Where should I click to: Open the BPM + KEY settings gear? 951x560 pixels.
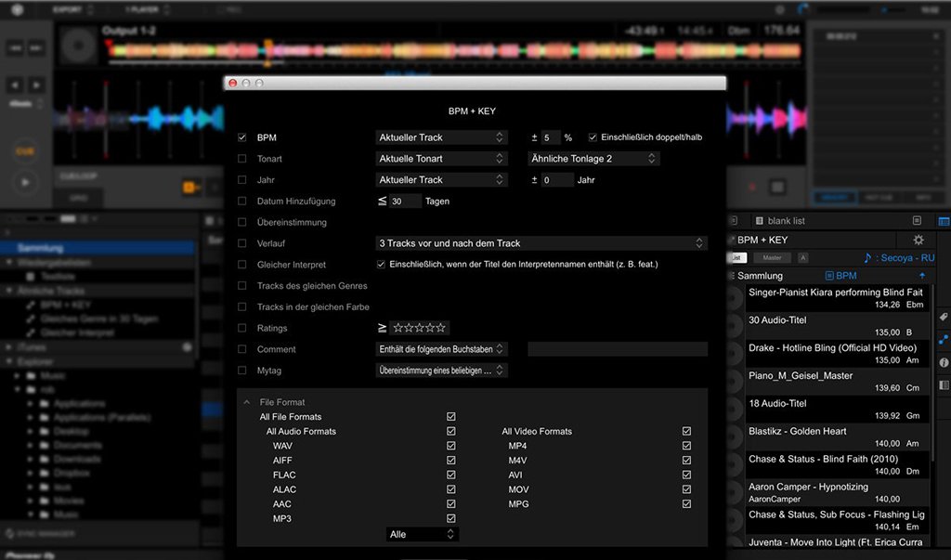[x=918, y=240]
